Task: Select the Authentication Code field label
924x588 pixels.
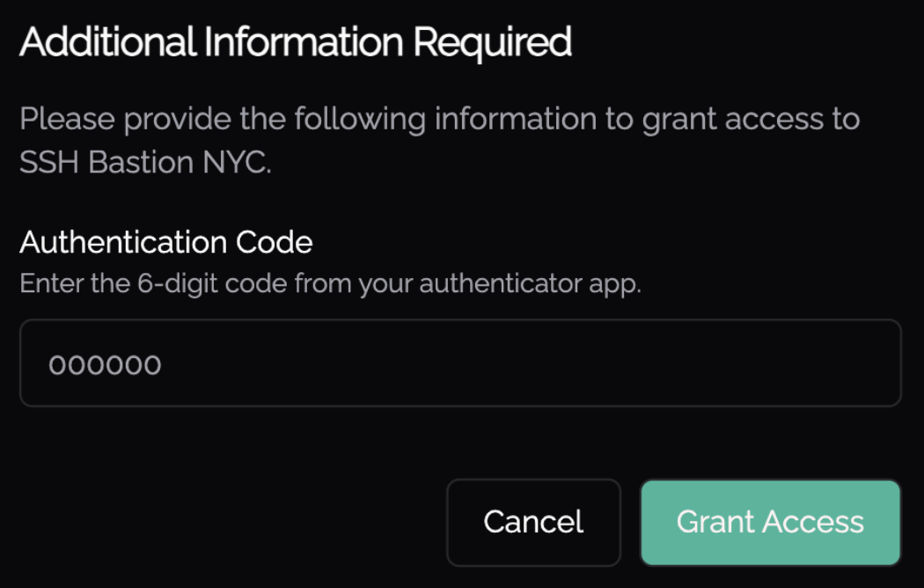Action: (x=166, y=242)
